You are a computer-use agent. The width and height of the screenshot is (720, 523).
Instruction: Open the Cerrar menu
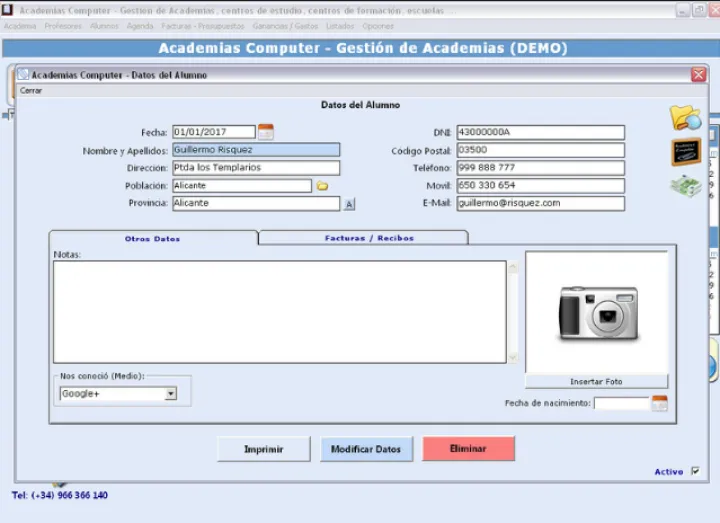pyautogui.click(x=31, y=90)
